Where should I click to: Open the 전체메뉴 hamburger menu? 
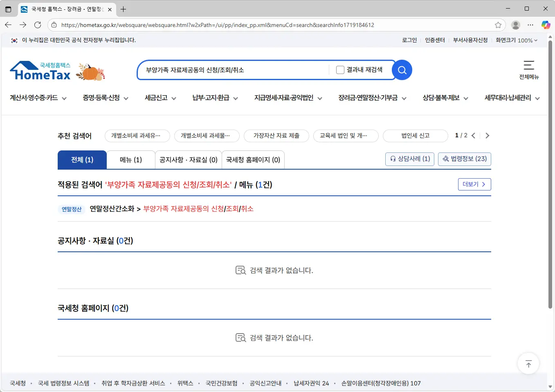point(528,69)
